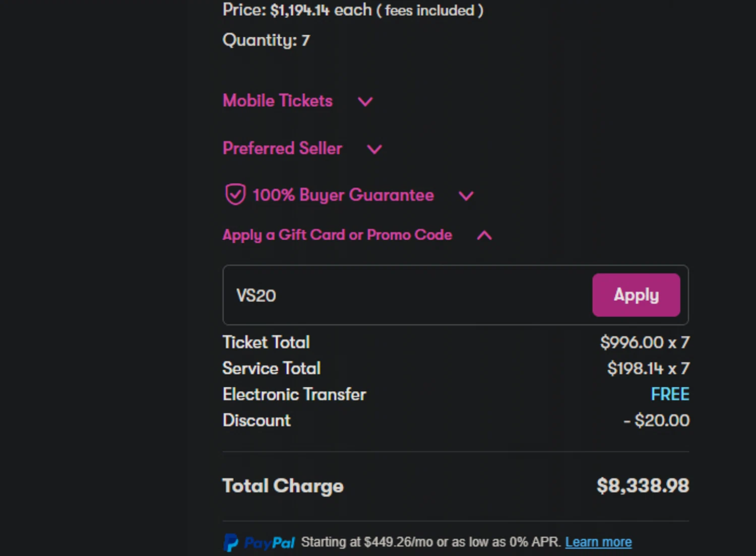The width and height of the screenshot is (756, 556).
Task: Collapse the promo code section up-chevron
Action: click(484, 235)
